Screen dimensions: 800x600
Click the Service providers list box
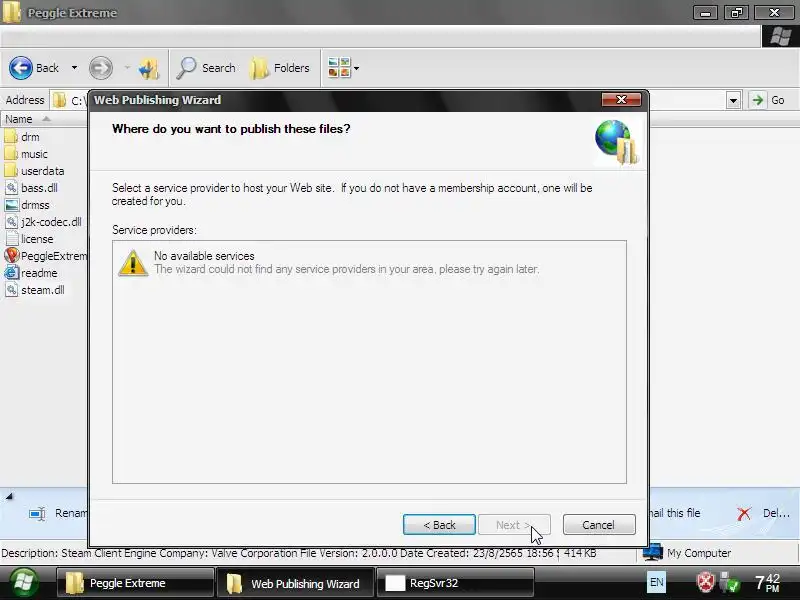(x=369, y=362)
